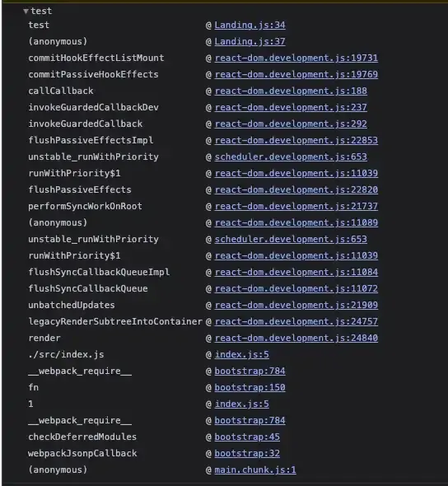The height and width of the screenshot is (486, 448).
Task: Open the main.chunk.js:1 link
Action: click(x=255, y=470)
